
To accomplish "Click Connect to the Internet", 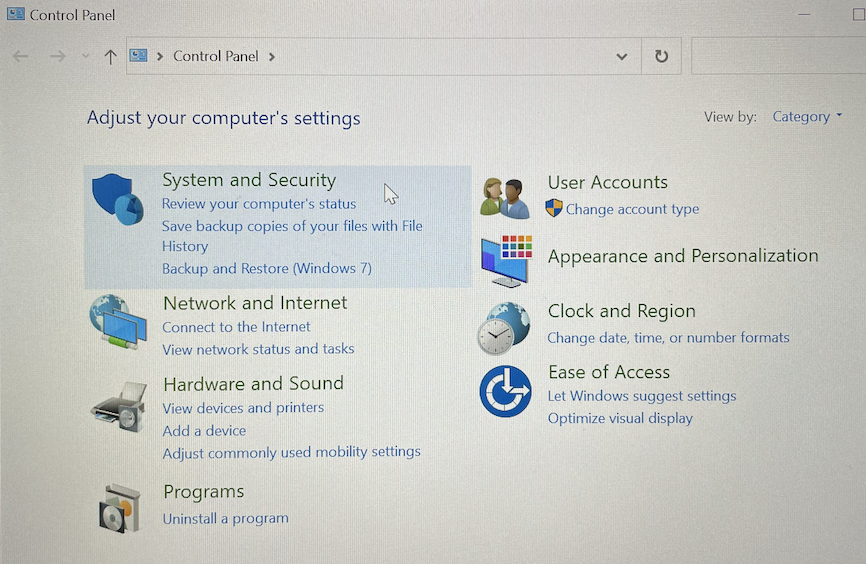I will [236, 327].
